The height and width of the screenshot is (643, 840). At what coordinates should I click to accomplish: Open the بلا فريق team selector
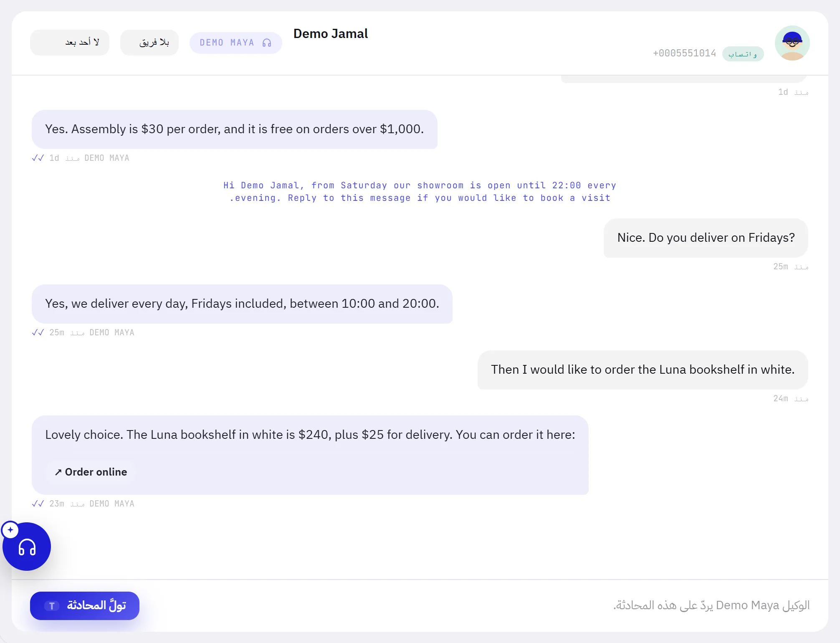click(149, 43)
